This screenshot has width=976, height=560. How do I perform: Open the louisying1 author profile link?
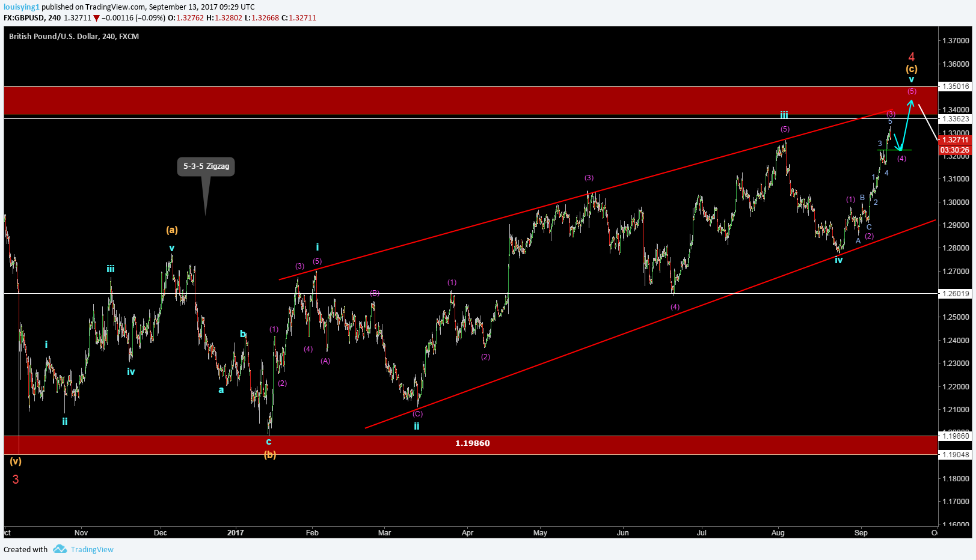22,7
